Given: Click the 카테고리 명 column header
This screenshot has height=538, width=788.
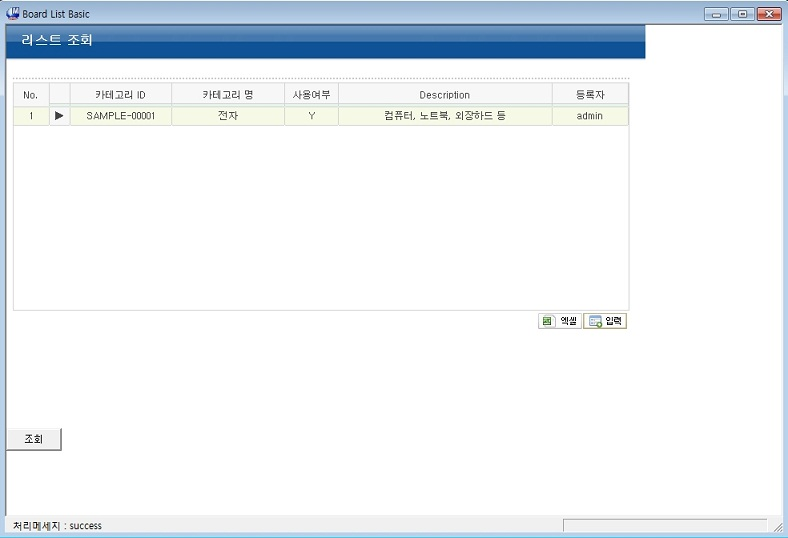Looking at the screenshot, I should click(x=227, y=95).
